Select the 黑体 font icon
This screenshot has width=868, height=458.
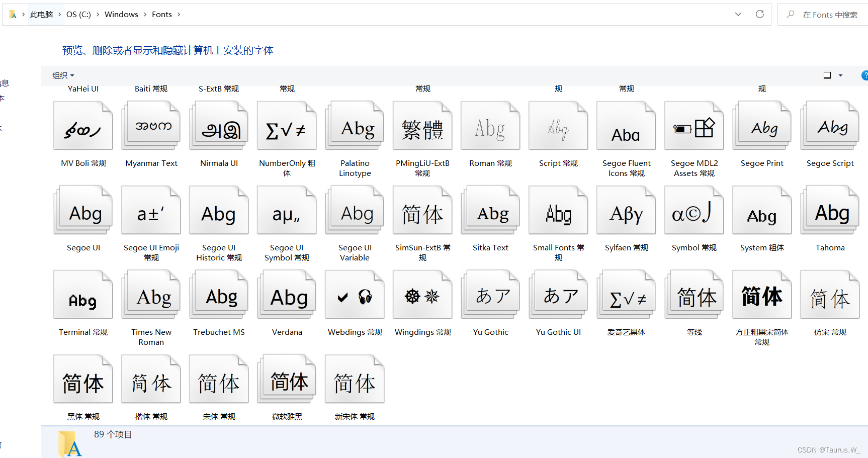click(x=83, y=379)
